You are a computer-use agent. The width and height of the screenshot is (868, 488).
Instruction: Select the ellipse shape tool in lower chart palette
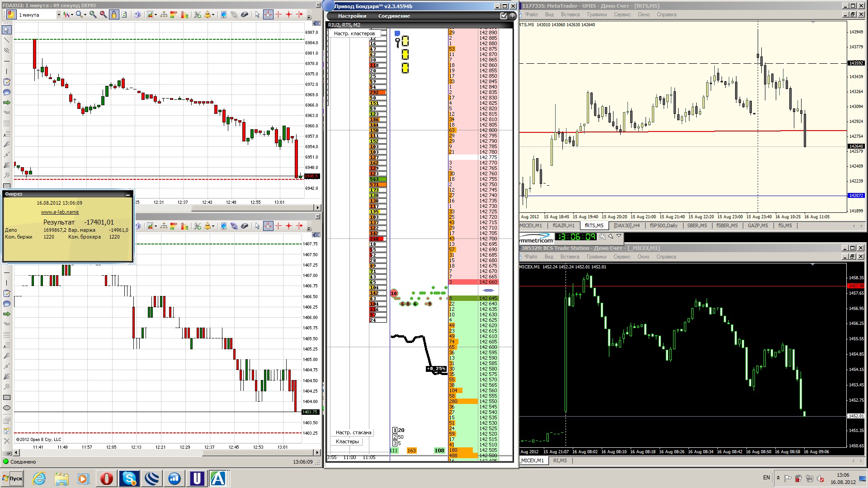[x=6, y=408]
